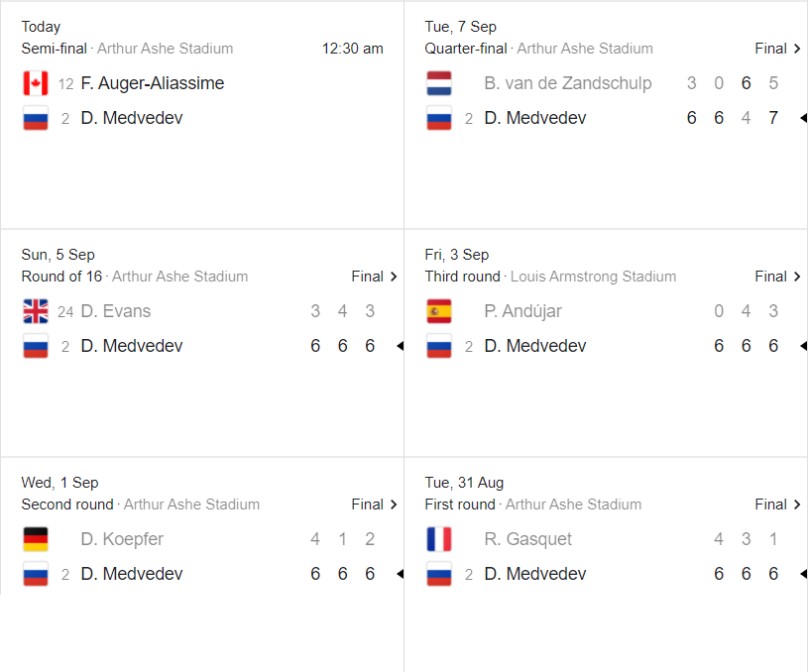Expand the quarter-final Final chevron on Tue, 7 Sep
Screen dimensions: 808x672
[797, 49]
